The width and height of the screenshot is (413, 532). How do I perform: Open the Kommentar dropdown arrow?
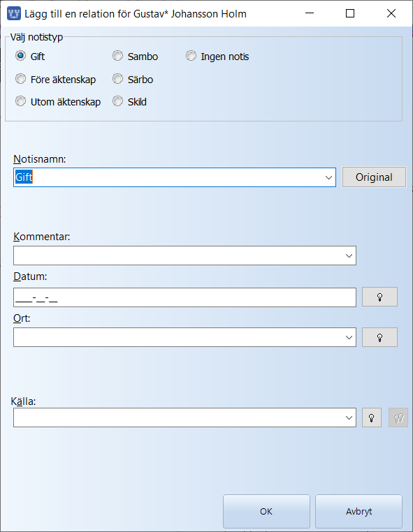(x=349, y=256)
